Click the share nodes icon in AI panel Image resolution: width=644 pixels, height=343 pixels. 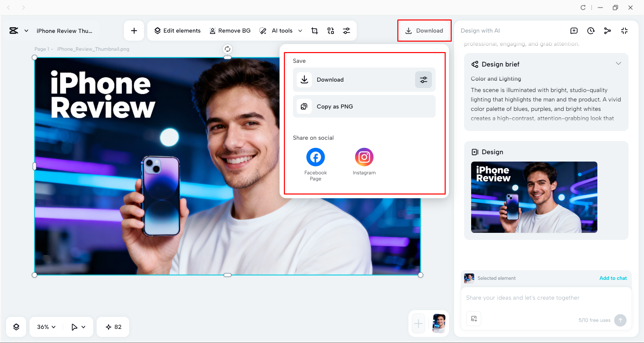click(607, 31)
